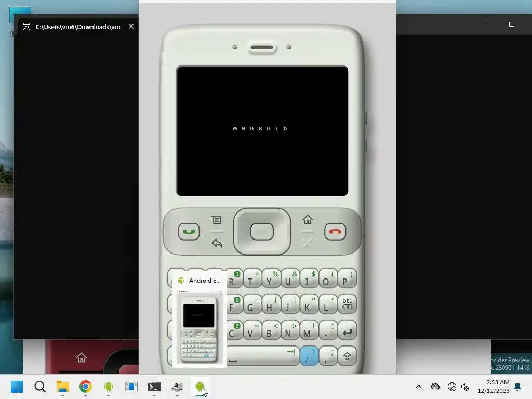The image size is (532, 399).
Task: Click the active Android Emulator taskbar icon
Action: point(200,387)
